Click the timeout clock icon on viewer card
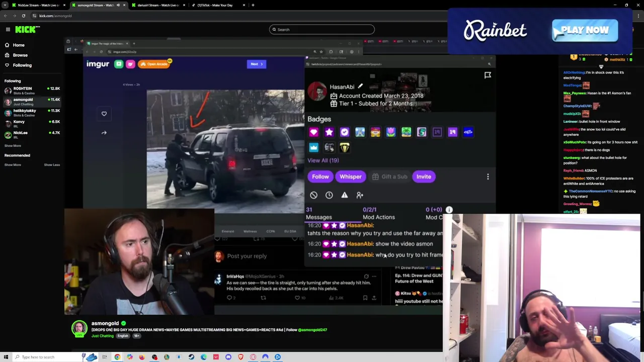644x362 pixels. click(x=329, y=195)
